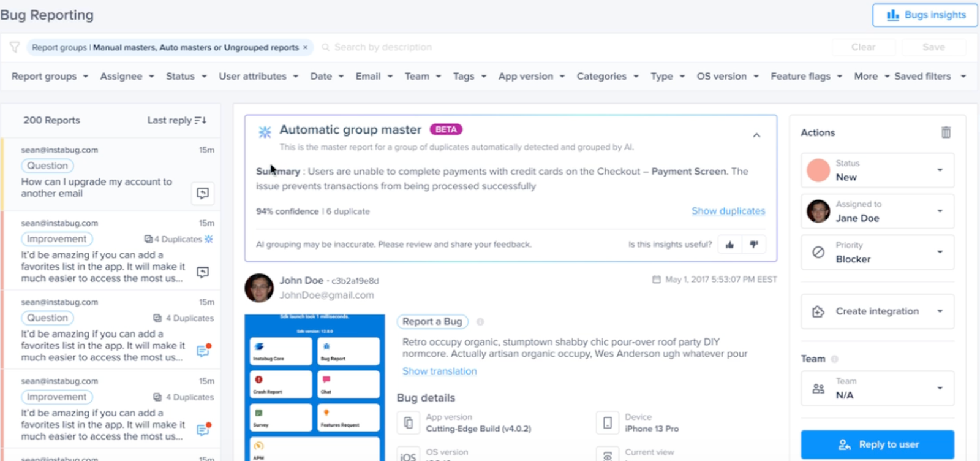Give thumbs up on AI insight
980x461 pixels.
[x=729, y=245]
